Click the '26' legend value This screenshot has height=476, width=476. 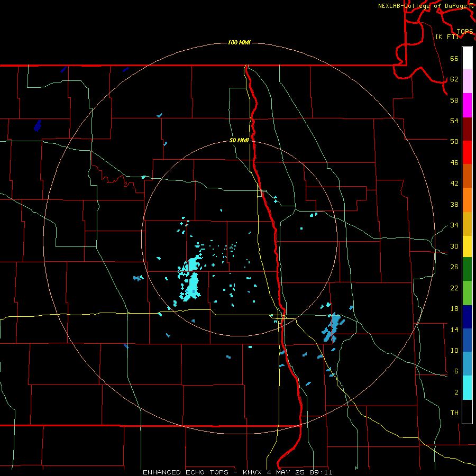point(454,267)
